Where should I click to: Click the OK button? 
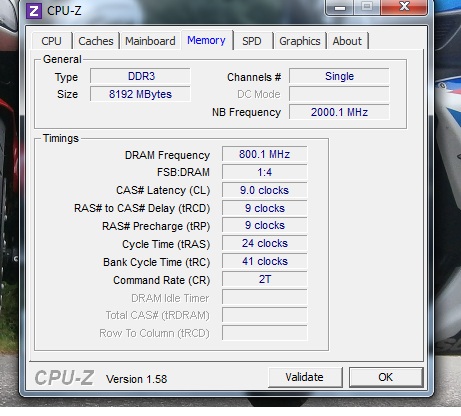[x=386, y=377]
